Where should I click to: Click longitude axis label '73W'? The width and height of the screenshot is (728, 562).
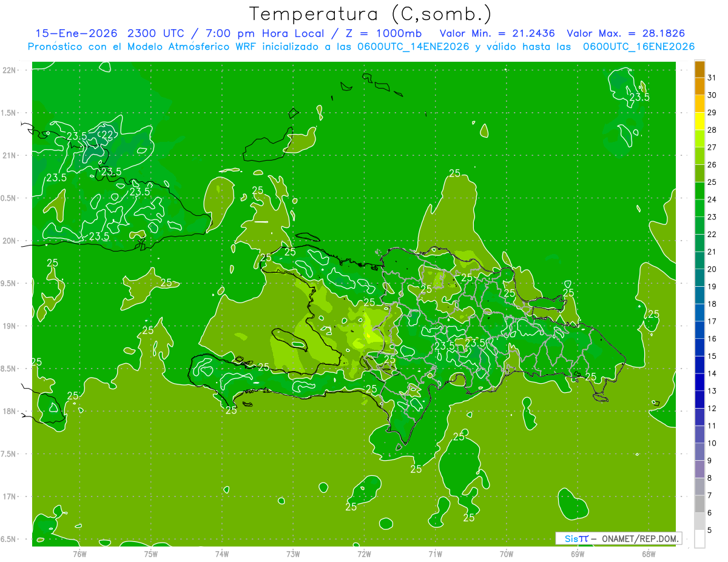[293, 554]
